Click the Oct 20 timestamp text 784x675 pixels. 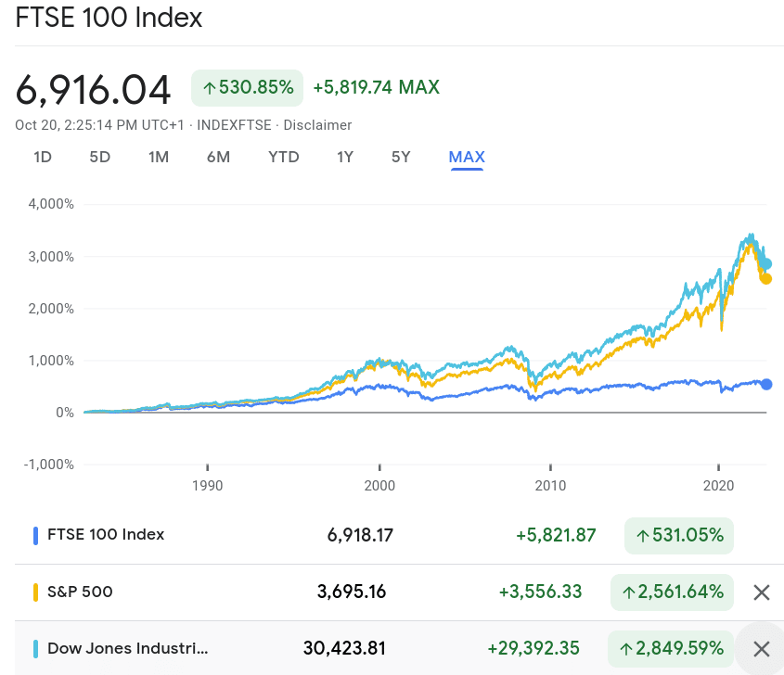click(99, 125)
